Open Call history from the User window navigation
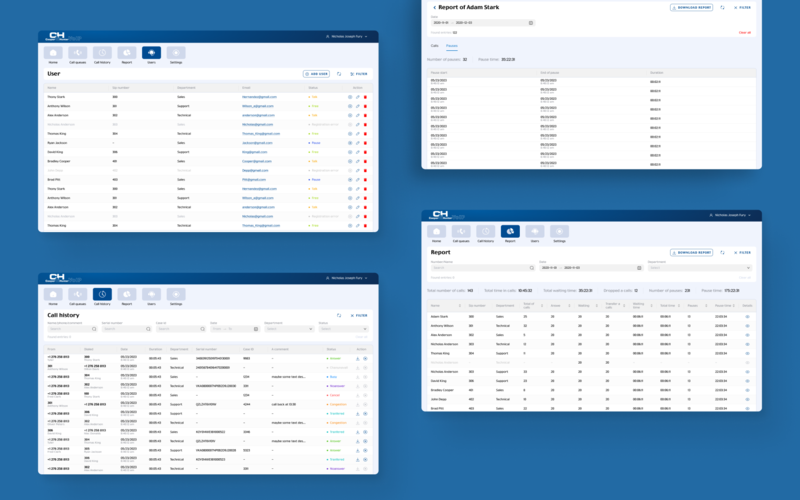This screenshot has width=800, height=500. click(102, 53)
